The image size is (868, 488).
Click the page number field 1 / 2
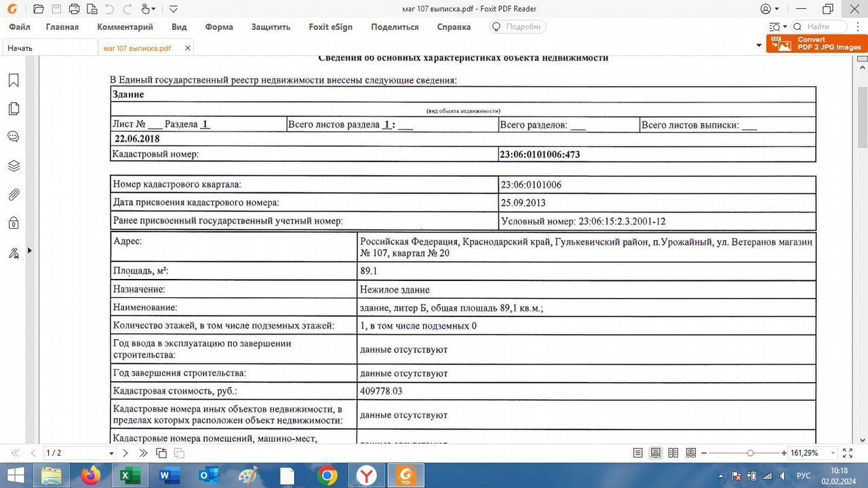75,453
